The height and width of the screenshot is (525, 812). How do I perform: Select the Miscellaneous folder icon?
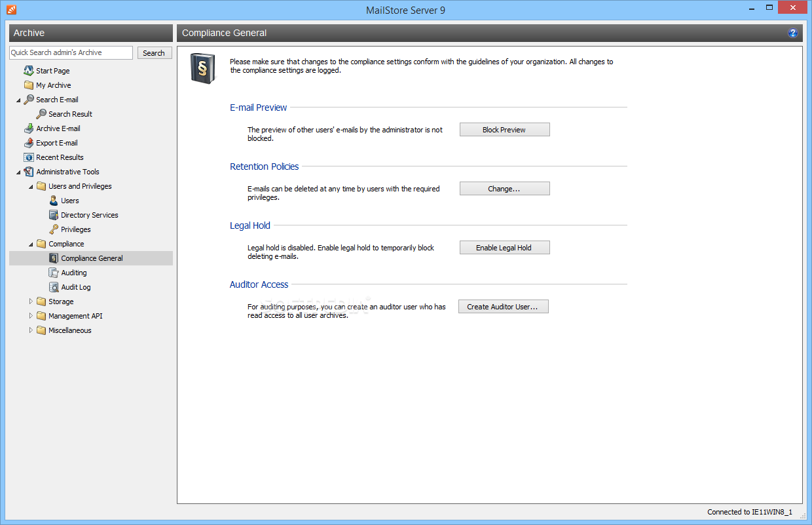(41, 330)
